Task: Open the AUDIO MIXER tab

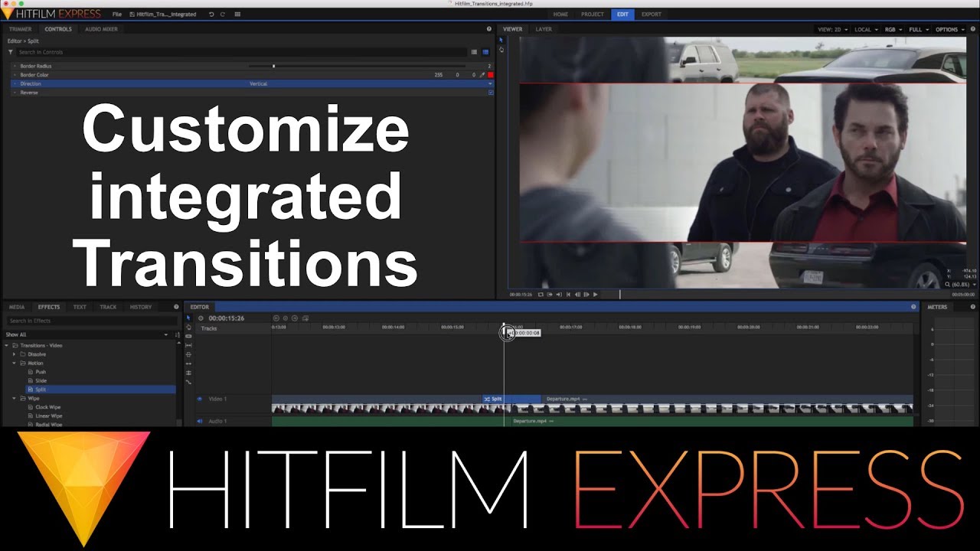Action: point(101,29)
